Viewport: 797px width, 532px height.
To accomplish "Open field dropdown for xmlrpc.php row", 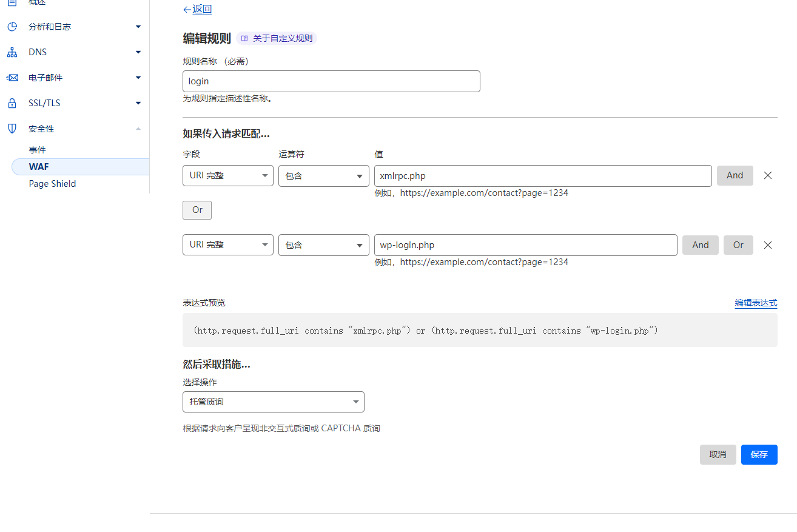I will point(228,176).
